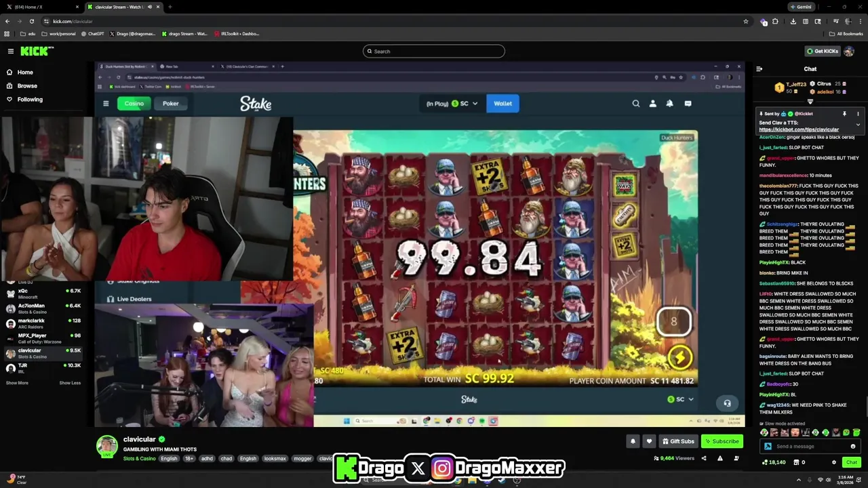Image resolution: width=868 pixels, height=488 pixels.
Task: Click the Send a message field
Action: tap(810, 446)
